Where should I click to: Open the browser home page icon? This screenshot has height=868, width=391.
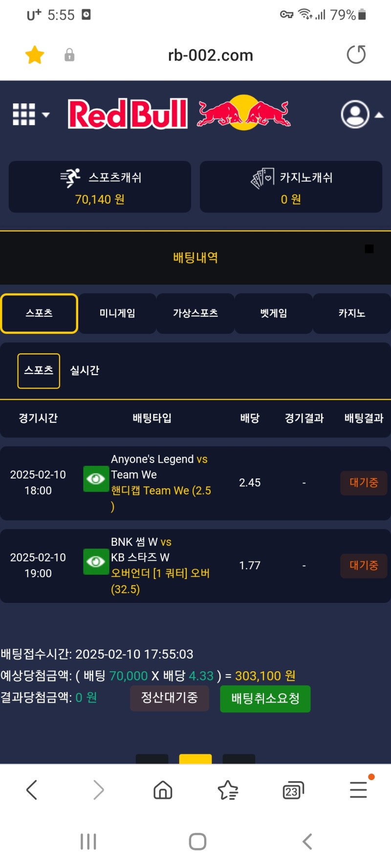pyautogui.click(x=163, y=789)
